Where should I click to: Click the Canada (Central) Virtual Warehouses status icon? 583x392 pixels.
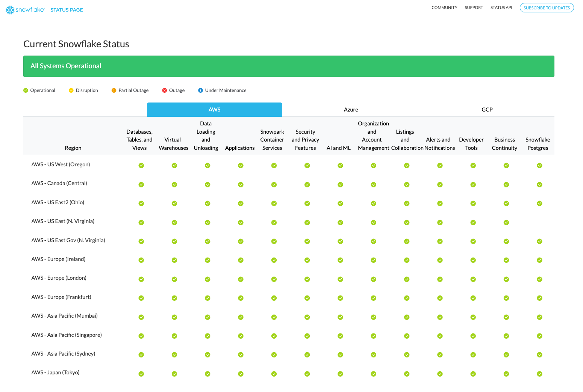174,184
